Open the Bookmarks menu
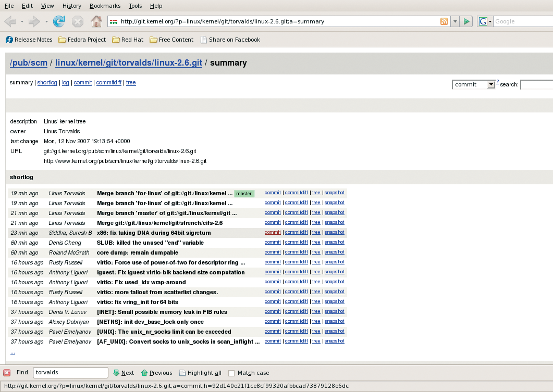 pos(105,6)
